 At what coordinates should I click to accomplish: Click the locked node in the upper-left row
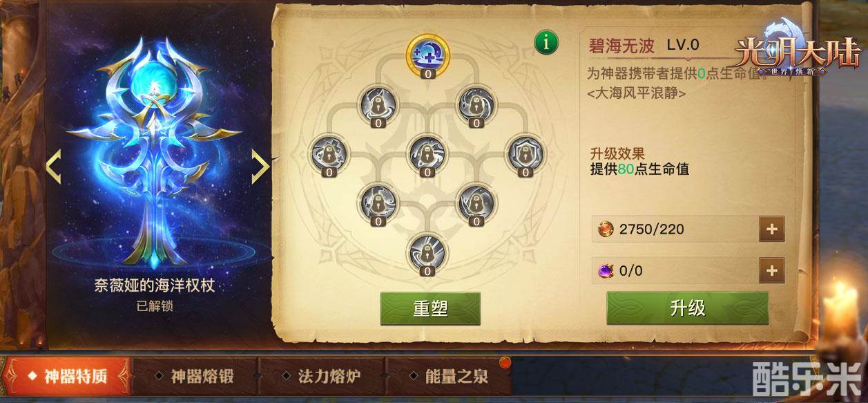pyautogui.click(x=378, y=104)
